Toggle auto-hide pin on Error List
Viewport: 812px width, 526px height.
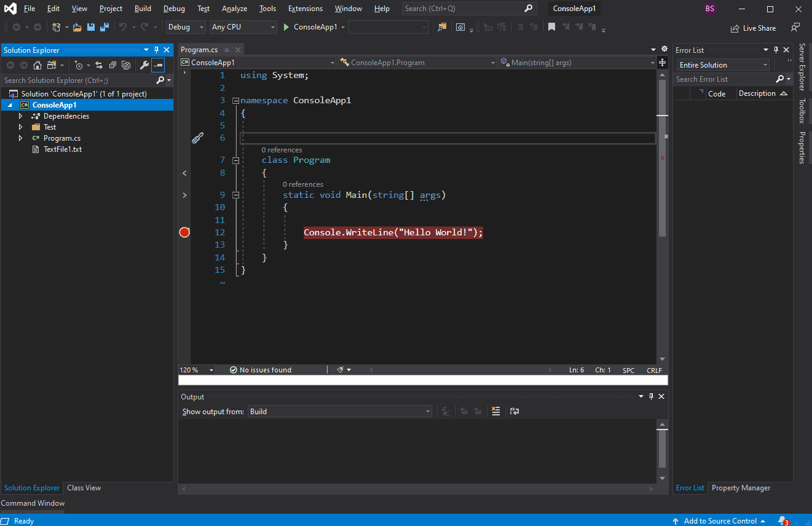click(776, 50)
